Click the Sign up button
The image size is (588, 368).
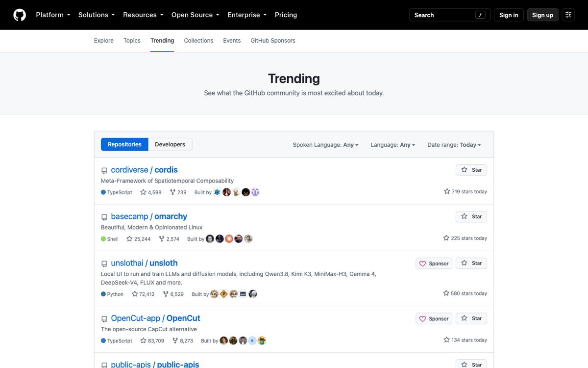pyautogui.click(x=542, y=15)
